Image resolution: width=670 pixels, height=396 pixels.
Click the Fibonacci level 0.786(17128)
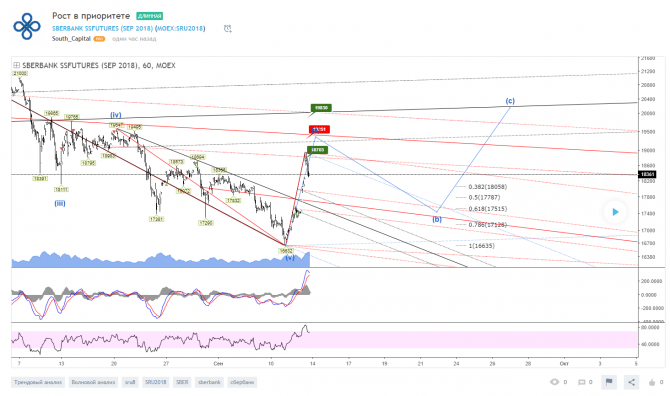(x=488, y=225)
